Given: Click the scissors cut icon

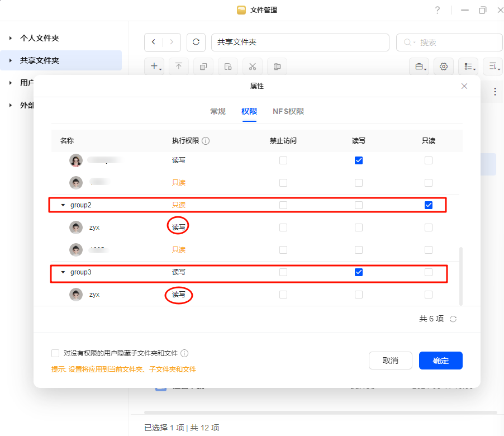Looking at the screenshot, I should (x=253, y=67).
